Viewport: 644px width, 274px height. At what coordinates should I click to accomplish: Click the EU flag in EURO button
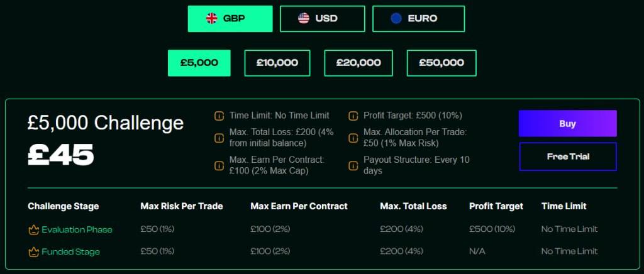pyautogui.click(x=396, y=18)
